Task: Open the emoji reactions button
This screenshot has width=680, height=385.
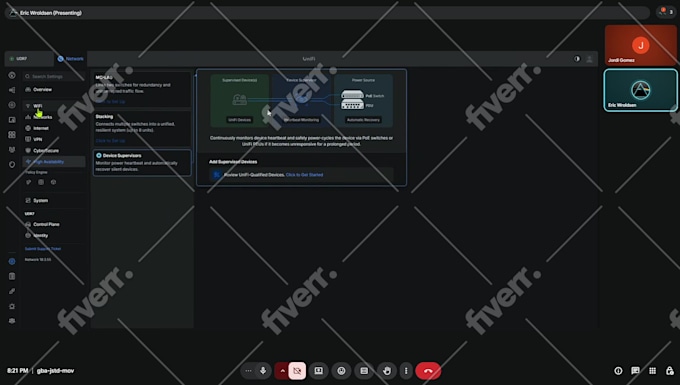Action: tap(341, 371)
